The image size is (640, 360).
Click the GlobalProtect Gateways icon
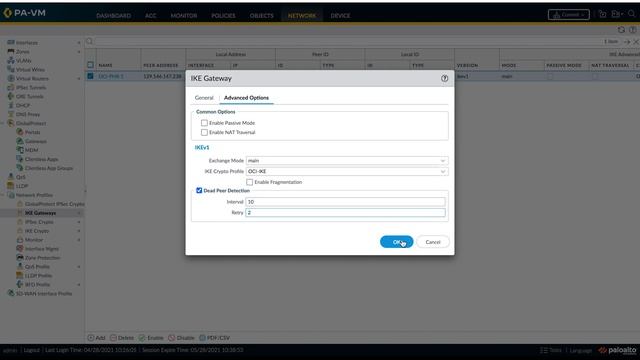(20, 141)
